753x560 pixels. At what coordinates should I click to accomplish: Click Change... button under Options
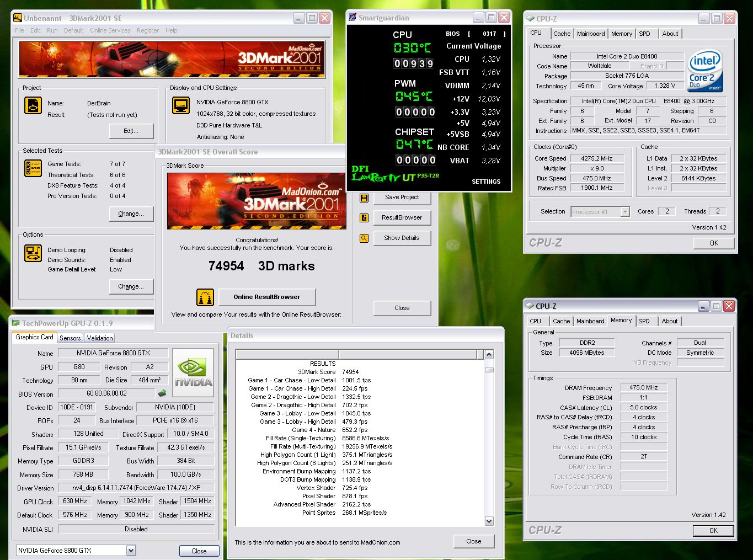(131, 286)
